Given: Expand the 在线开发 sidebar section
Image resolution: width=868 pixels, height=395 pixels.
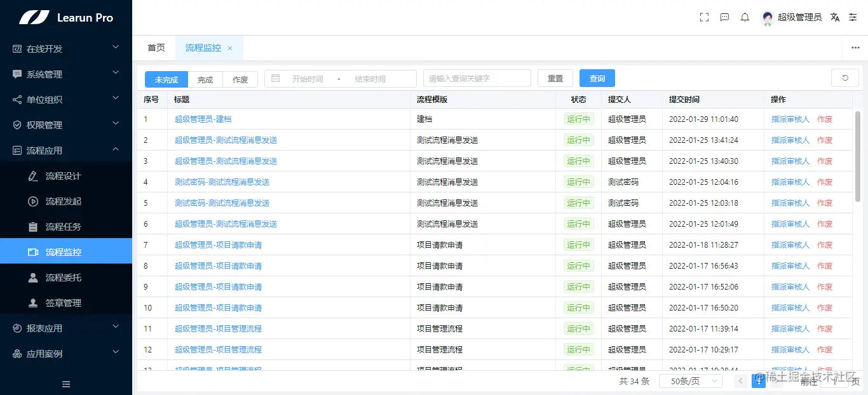Looking at the screenshot, I should pos(65,48).
